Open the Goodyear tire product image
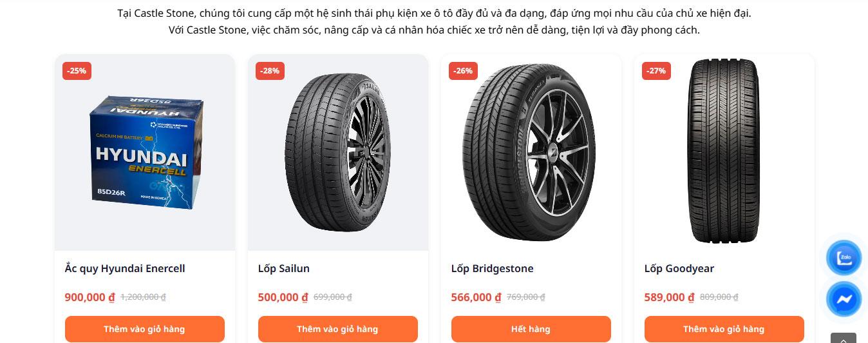 click(724, 153)
